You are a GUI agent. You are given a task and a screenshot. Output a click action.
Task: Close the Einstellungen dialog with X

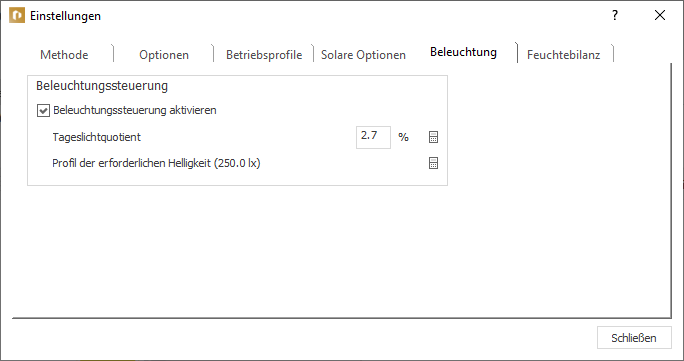coord(660,15)
